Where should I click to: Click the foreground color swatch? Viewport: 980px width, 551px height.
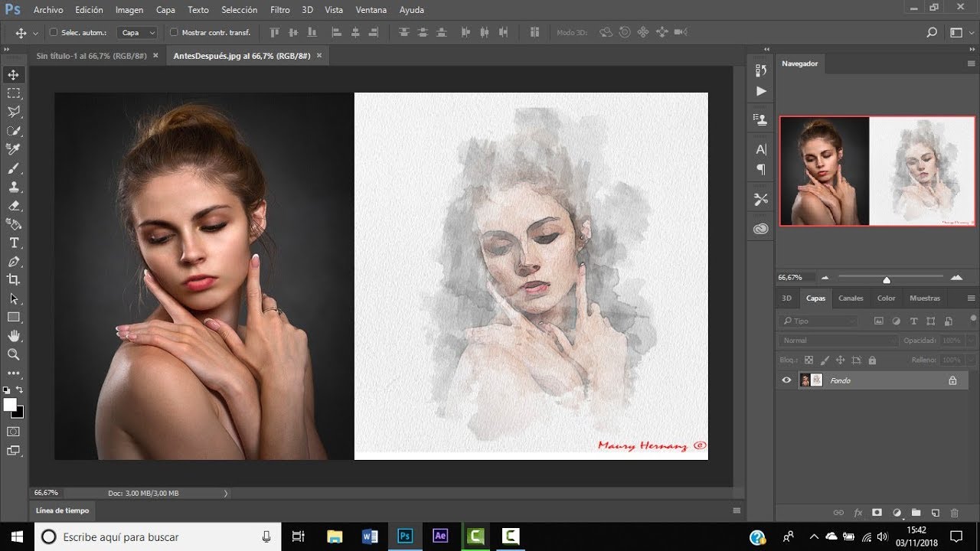10,405
